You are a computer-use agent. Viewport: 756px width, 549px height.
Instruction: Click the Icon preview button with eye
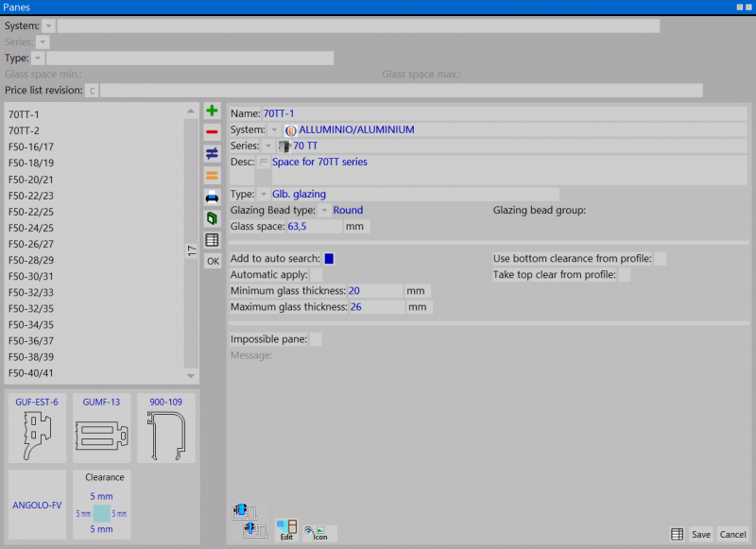point(319,533)
